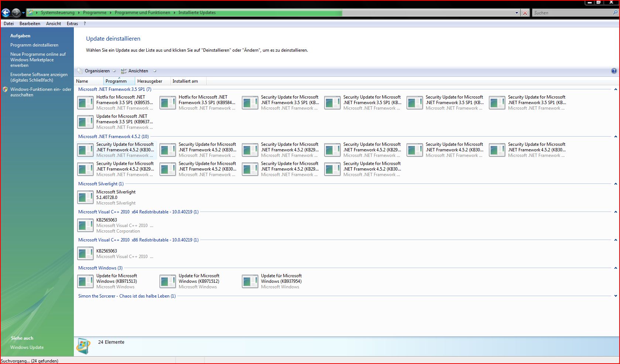Click in the Suchen search field
Screen dimensions: 620x364
pyautogui.click(x=572, y=13)
